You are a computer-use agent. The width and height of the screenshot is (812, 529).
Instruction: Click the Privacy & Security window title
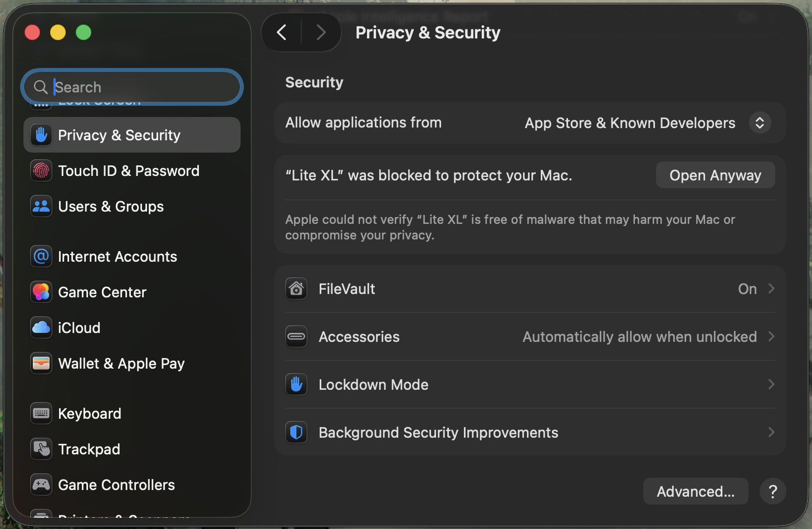coord(428,32)
